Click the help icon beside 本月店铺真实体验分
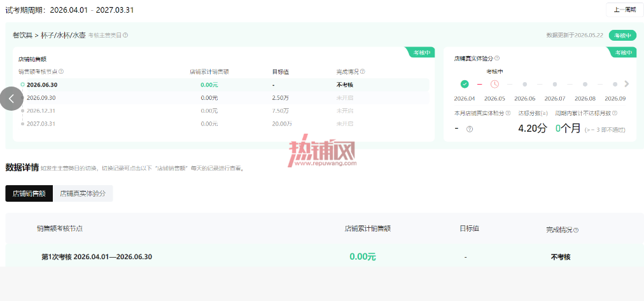The height and width of the screenshot is (301, 644). pyautogui.click(x=508, y=113)
